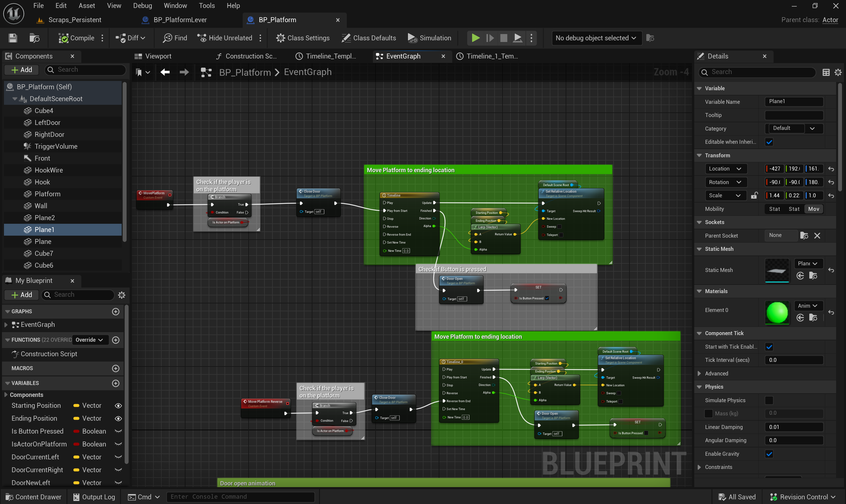This screenshot has height=504, width=846.
Task: Open the Content Drawer
Action: point(33,497)
